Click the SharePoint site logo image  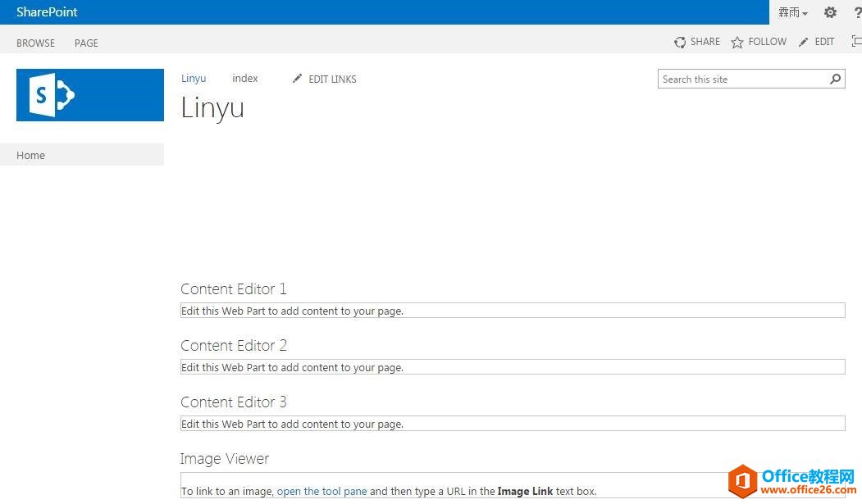click(90, 95)
